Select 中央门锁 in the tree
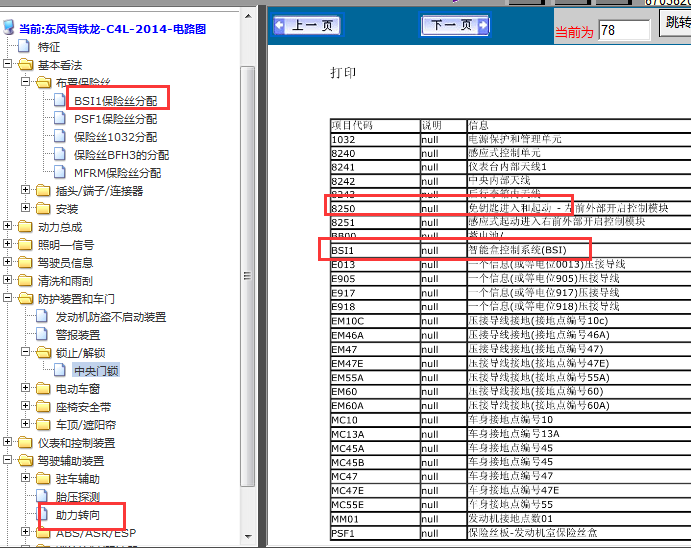The height and width of the screenshot is (548, 691). click(x=96, y=371)
